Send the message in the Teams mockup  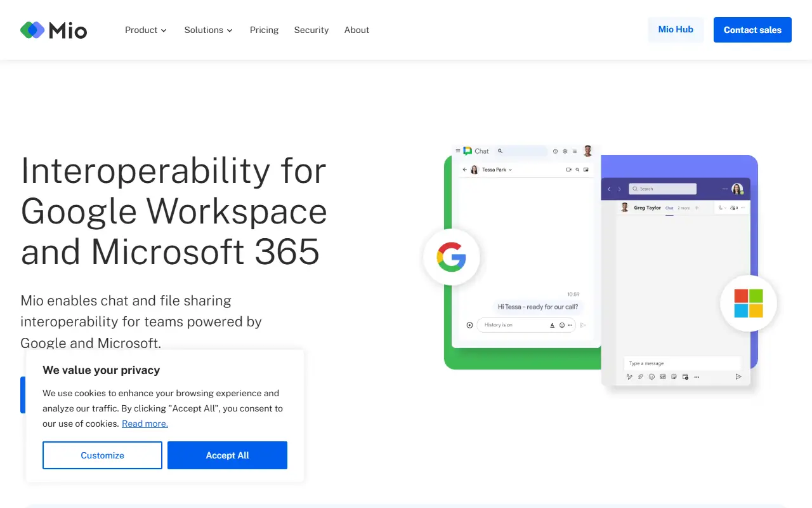738,377
